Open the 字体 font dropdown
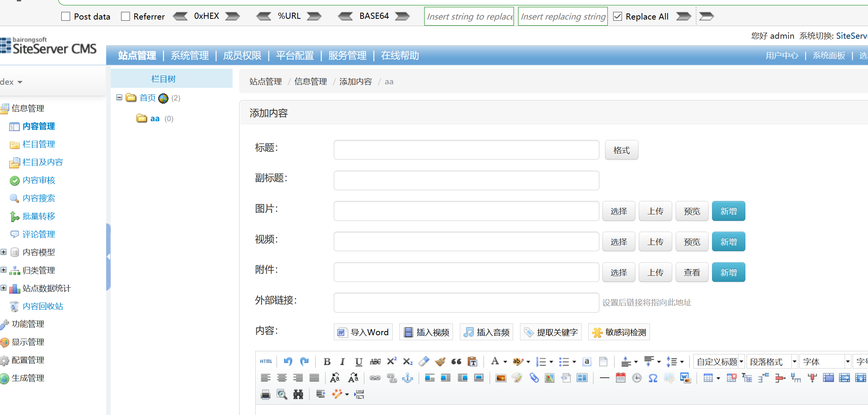The image size is (868, 415). 825,362
